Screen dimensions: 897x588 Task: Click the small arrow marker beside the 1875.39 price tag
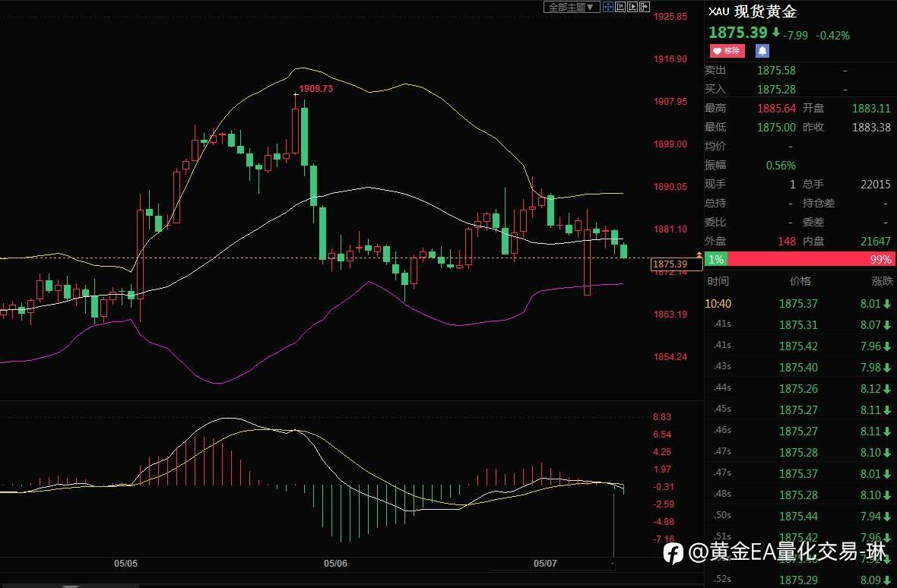pos(699,254)
